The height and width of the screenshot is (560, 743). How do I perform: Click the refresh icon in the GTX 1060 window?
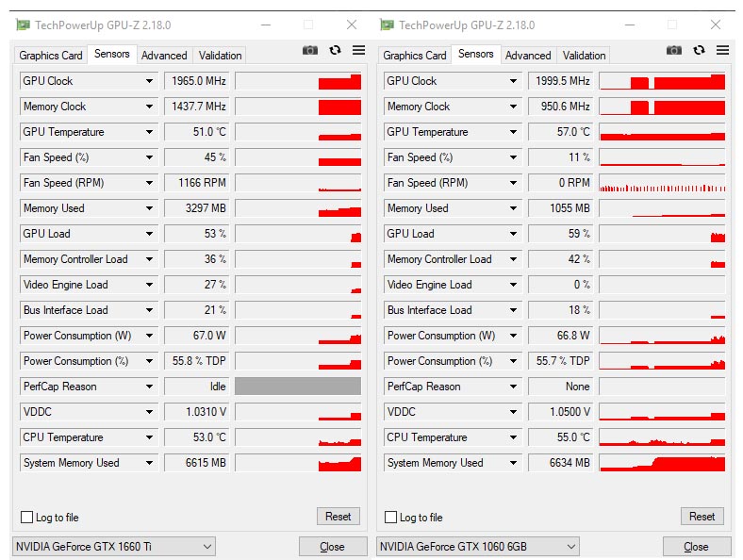point(699,50)
